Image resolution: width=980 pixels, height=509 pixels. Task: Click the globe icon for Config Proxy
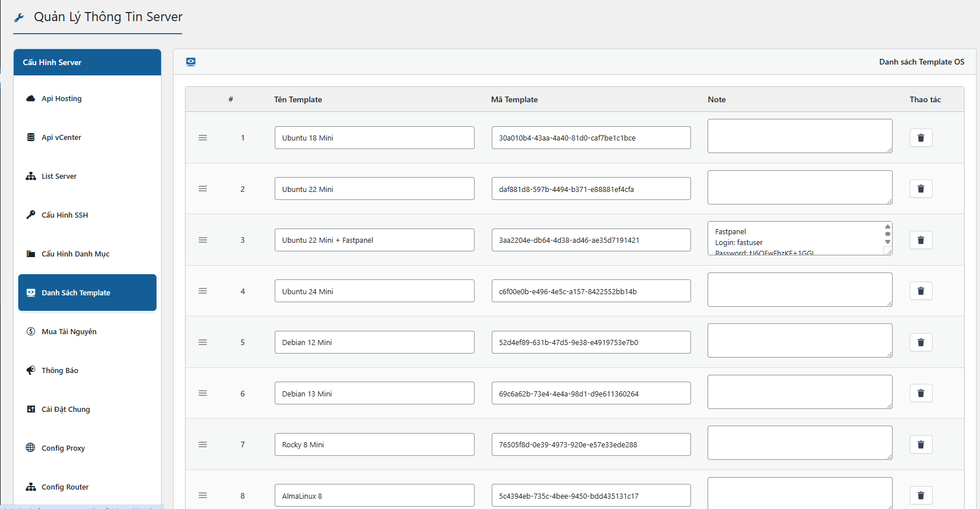pos(31,448)
